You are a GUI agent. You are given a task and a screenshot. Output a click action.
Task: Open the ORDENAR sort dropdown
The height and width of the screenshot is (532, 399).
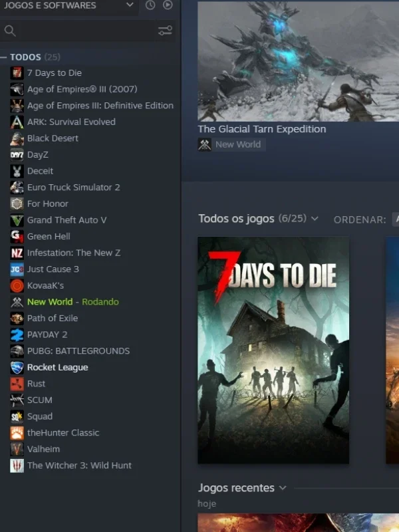(x=395, y=219)
